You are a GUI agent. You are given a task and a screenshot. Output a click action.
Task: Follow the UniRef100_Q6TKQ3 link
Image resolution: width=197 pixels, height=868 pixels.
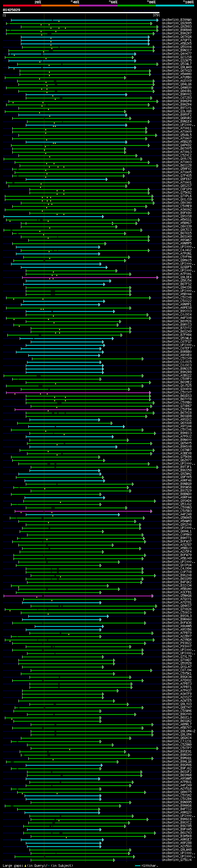177,71
